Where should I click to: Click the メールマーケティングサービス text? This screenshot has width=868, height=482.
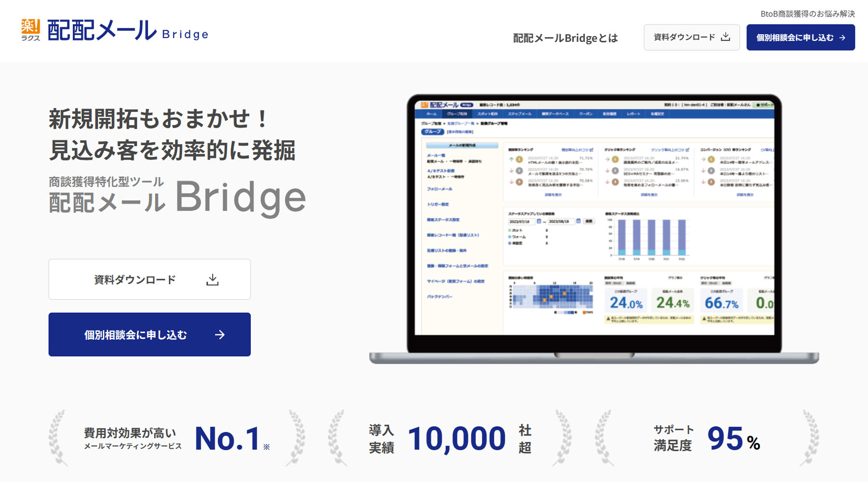133,446
